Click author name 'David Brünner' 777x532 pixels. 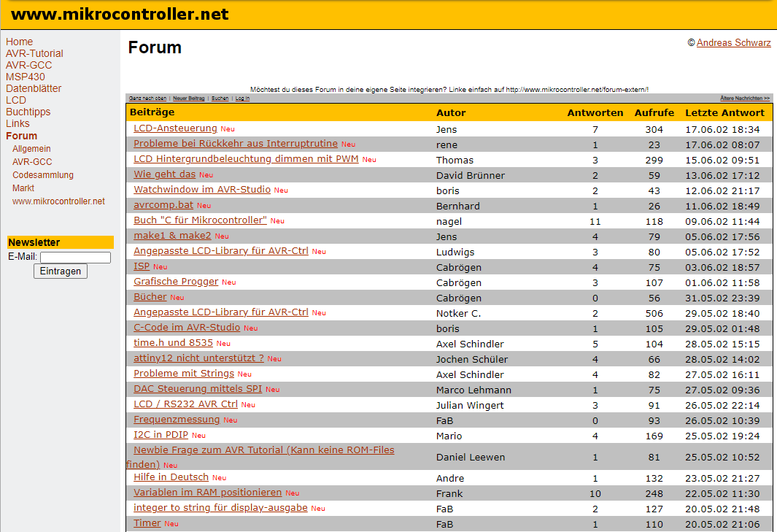pyautogui.click(x=471, y=176)
